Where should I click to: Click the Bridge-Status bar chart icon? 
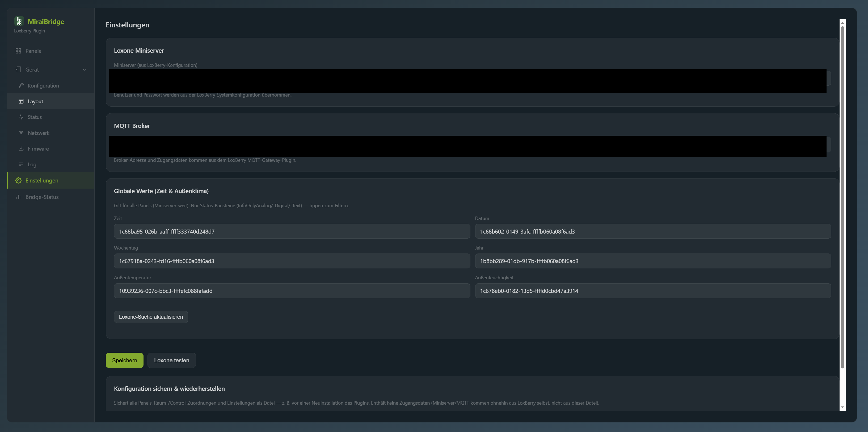(18, 197)
